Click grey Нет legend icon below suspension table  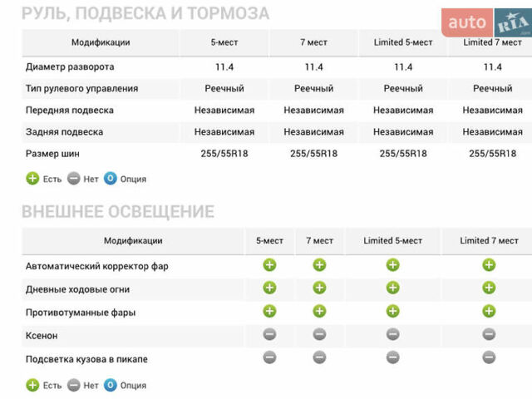point(74,179)
